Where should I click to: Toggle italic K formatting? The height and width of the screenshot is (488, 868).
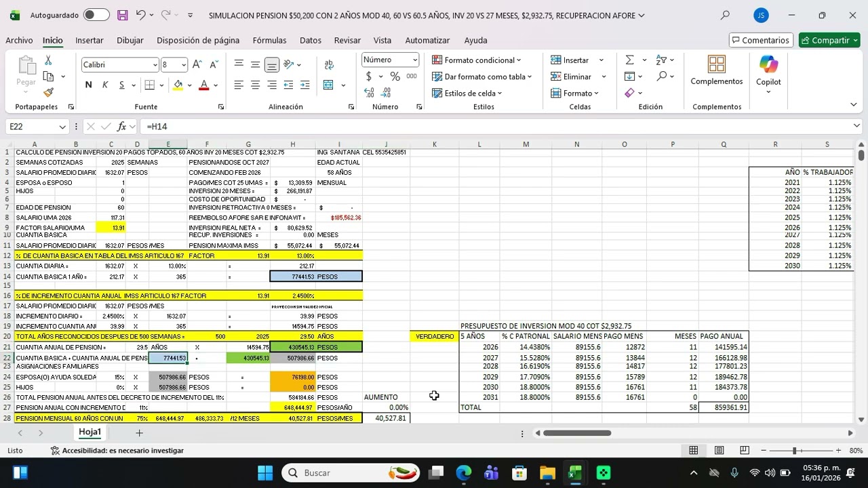[105, 85]
